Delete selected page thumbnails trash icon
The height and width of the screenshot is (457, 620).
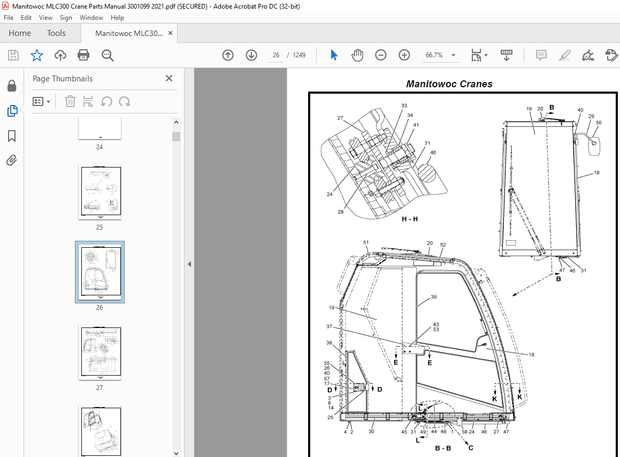point(70,102)
